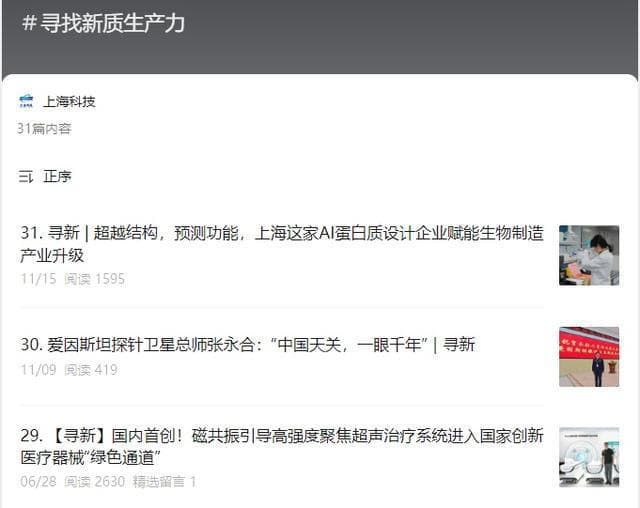Open article 30 about 爱因斯坦探针卫星

coord(247,344)
